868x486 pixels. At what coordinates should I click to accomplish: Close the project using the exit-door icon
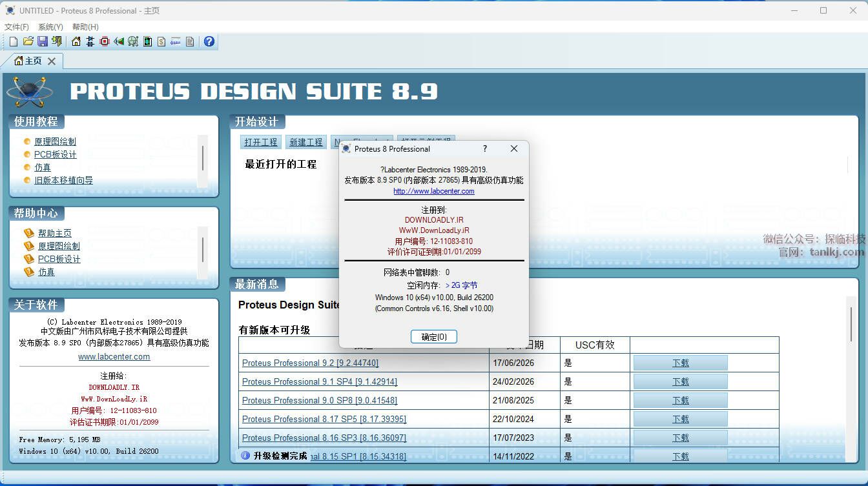(57, 41)
